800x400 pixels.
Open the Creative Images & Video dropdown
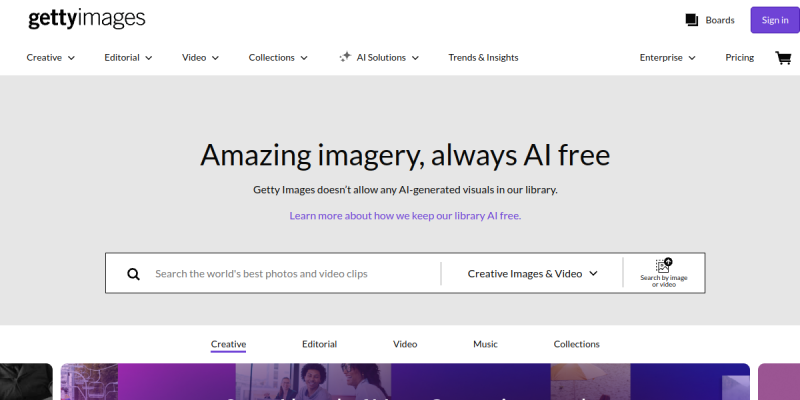532,273
